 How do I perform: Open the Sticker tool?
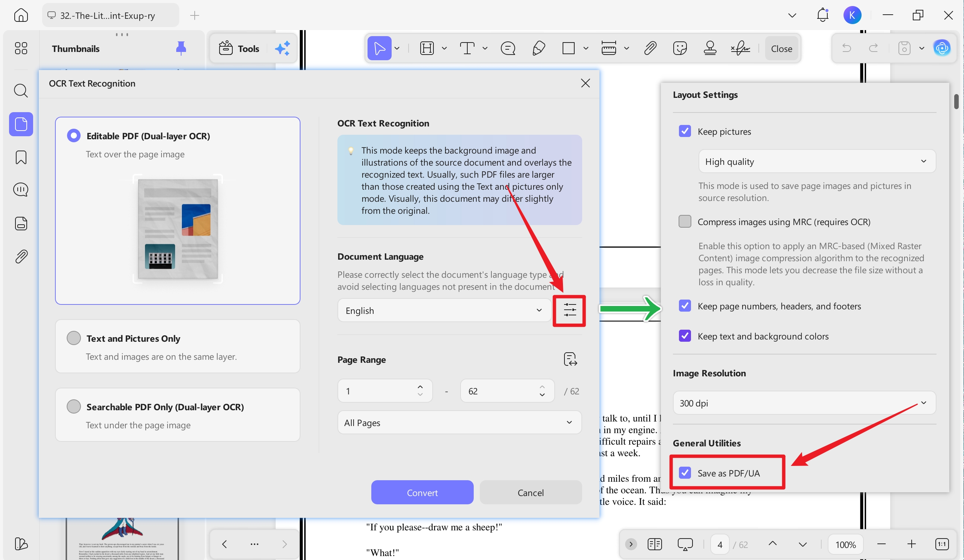[x=680, y=49]
